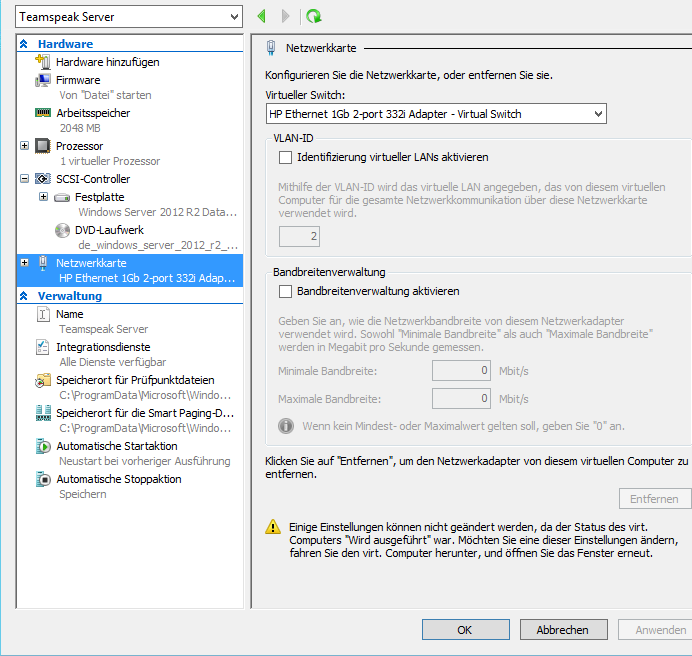The image size is (692, 656).
Task: Enable Identifizierung virtueller LANs aktivieren
Action: point(285,157)
